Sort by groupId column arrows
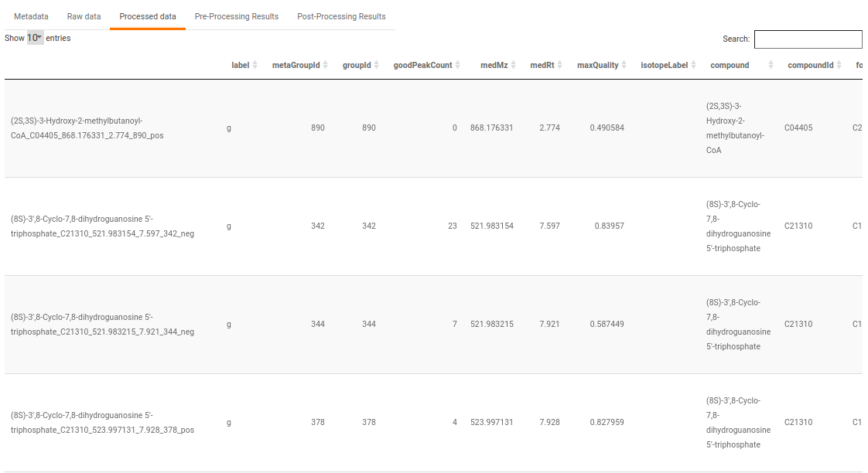 [x=377, y=65]
